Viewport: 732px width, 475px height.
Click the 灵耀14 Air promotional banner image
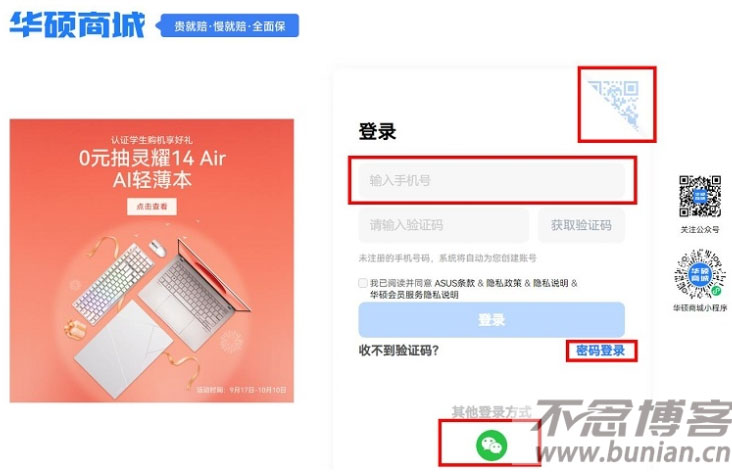point(152,261)
